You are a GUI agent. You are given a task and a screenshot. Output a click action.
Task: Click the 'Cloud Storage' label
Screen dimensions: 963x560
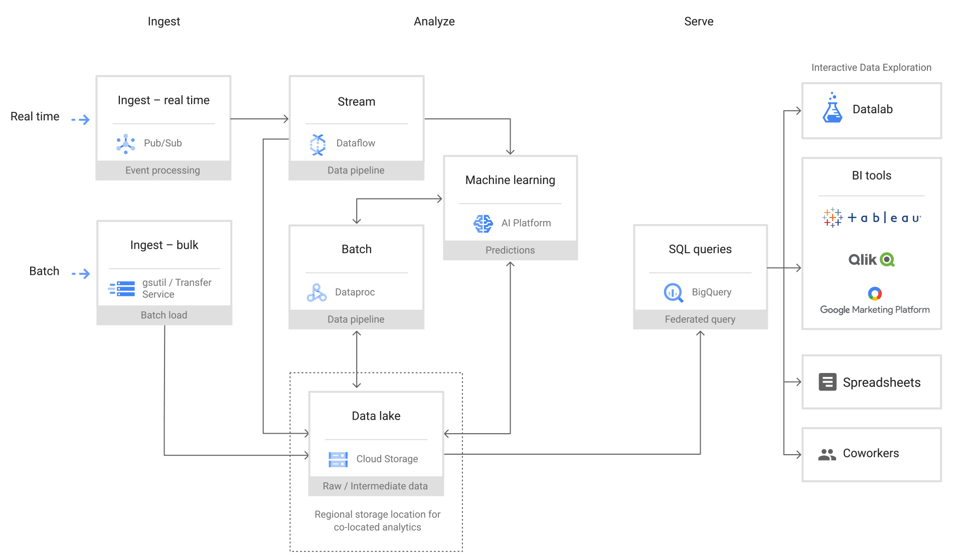(387, 459)
